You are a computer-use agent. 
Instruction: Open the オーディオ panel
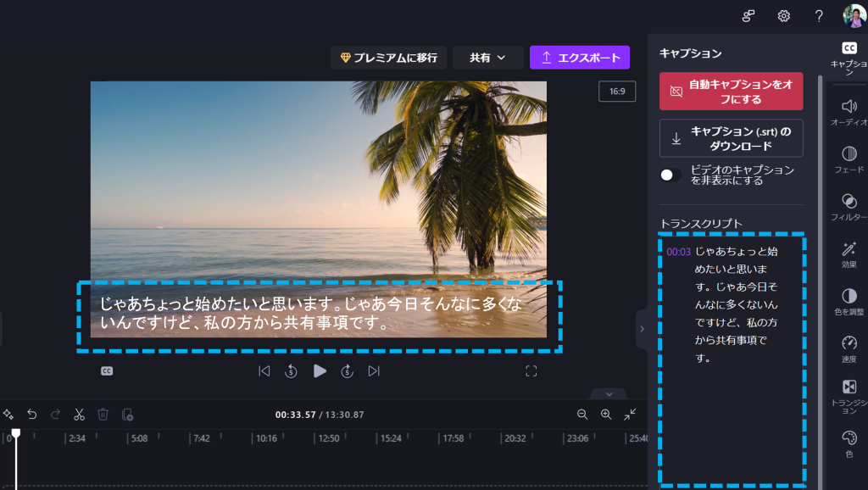coord(848,109)
